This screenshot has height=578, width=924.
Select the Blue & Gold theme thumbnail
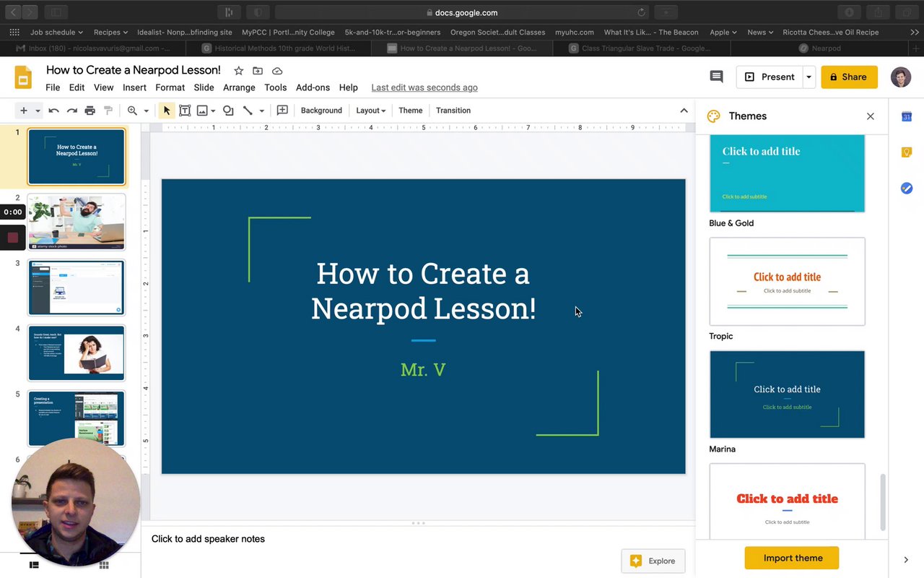click(x=787, y=173)
